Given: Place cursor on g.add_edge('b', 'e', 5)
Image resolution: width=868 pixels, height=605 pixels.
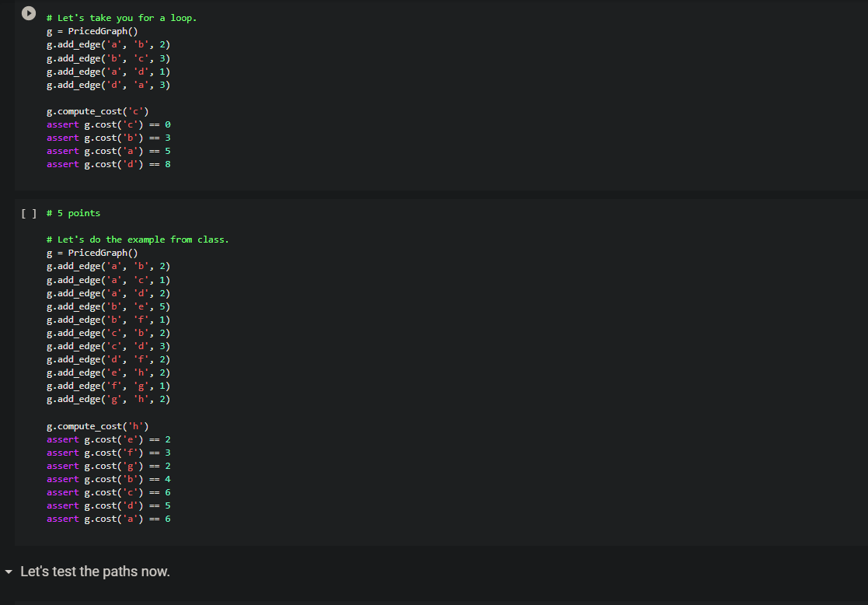Looking at the screenshot, I should click(108, 306).
